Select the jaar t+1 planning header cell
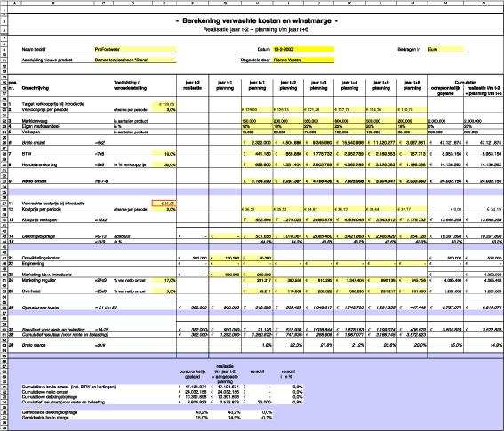504x431 pixels. pyautogui.click(x=257, y=85)
